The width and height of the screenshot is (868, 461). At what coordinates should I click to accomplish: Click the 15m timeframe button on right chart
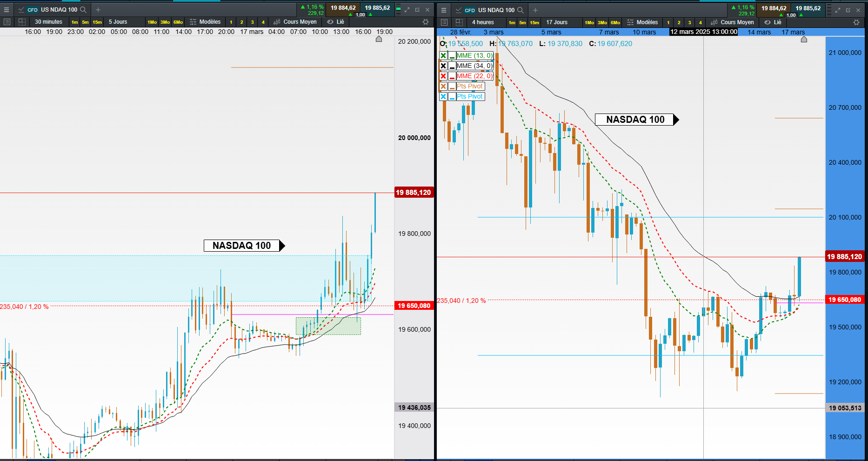click(x=534, y=22)
